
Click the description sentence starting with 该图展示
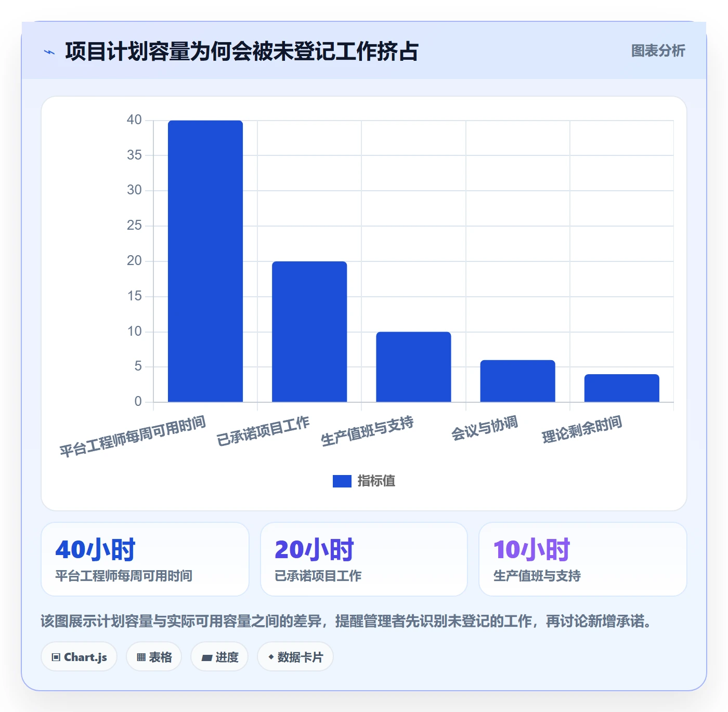tap(347, 621)
